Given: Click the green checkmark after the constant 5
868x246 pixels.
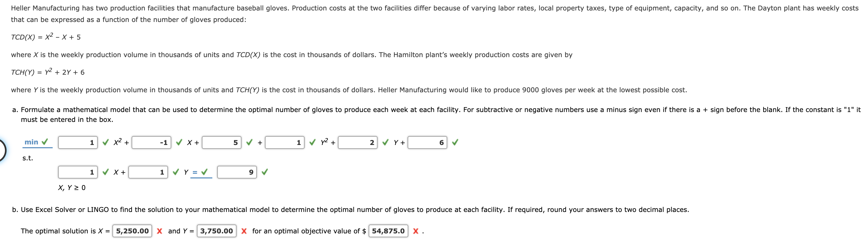Looking at the screenshot, I should [249, 142].
